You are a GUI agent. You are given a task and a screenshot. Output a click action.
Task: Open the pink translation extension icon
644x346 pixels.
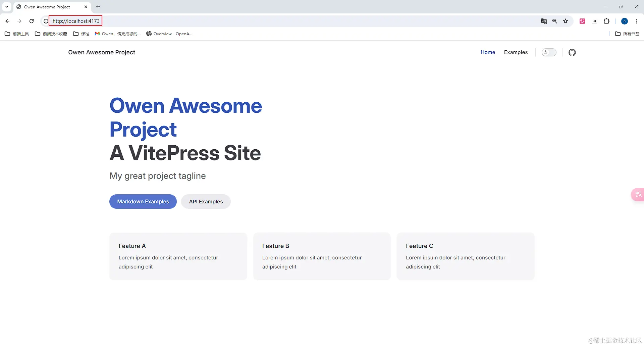(582, 21)
